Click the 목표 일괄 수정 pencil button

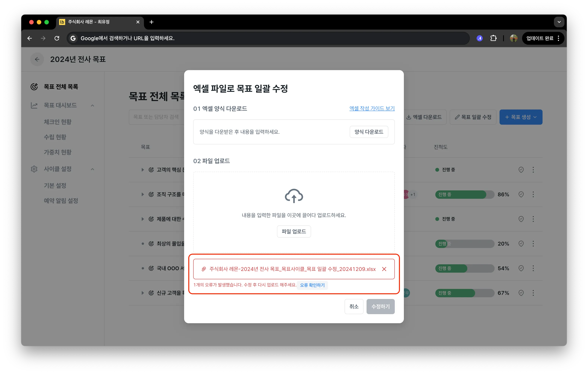pyautogui.click(x=473, y=117)
